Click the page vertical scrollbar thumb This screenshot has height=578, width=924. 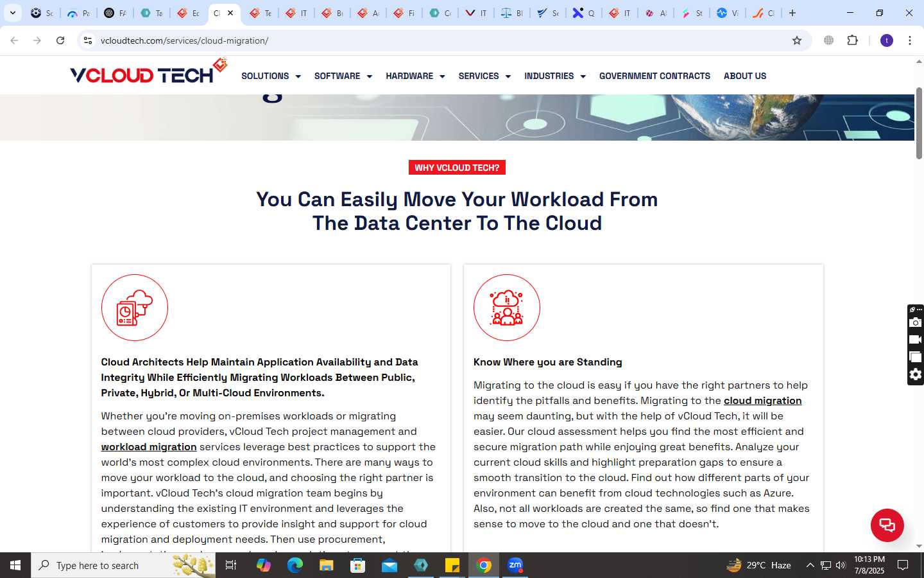click(919, 122)
